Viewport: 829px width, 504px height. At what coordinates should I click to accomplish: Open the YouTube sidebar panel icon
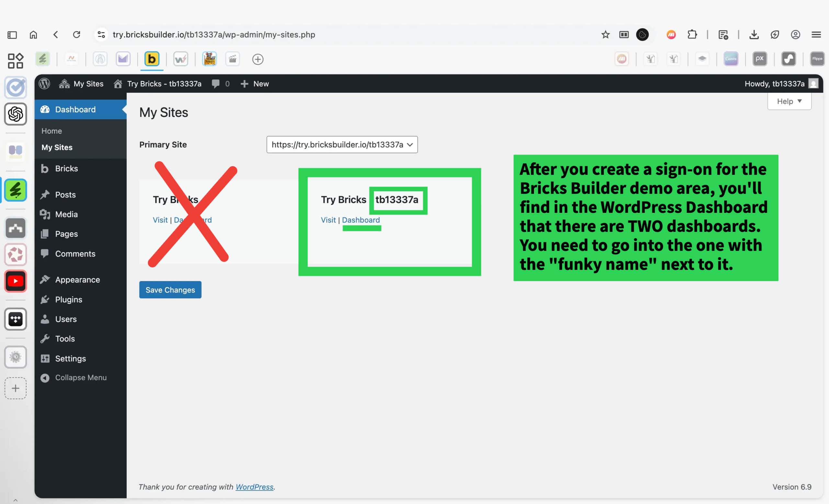pos(16,281)
